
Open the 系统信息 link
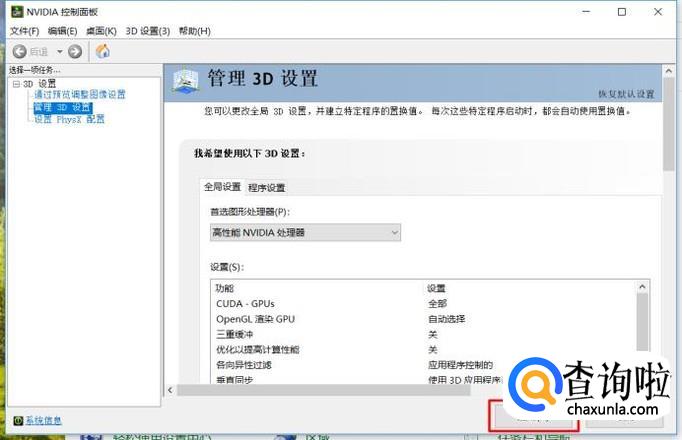pyautogui.click(x=43, y=420)
